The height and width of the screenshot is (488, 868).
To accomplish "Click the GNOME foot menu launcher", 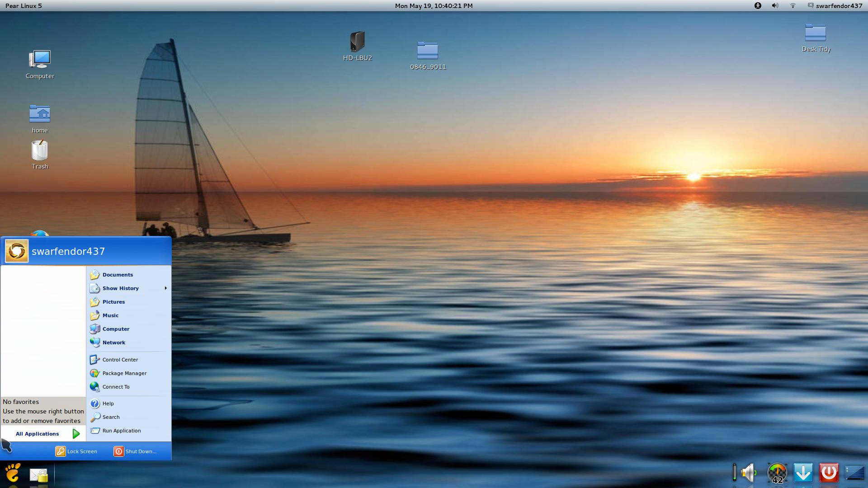I will (x=13, y=473).
